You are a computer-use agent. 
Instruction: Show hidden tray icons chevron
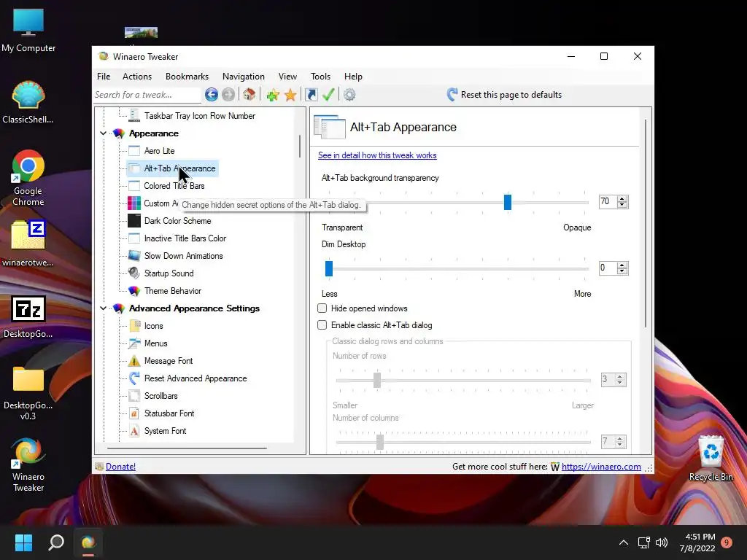click(x=623, y=542)
